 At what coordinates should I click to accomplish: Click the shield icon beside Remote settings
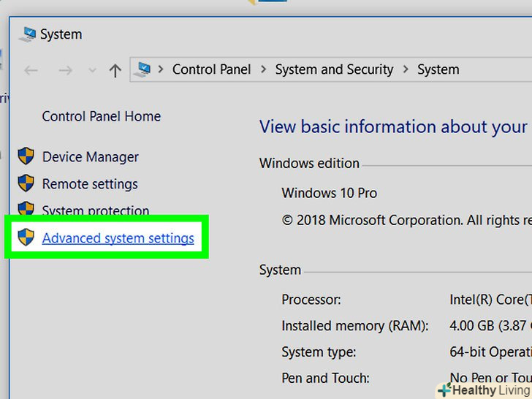(26, 183)
